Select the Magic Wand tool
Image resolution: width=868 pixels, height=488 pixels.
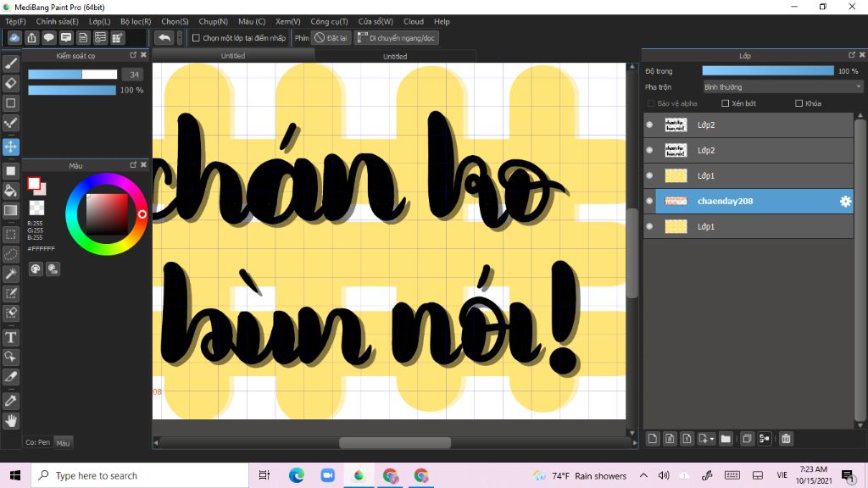click(10, 274)
